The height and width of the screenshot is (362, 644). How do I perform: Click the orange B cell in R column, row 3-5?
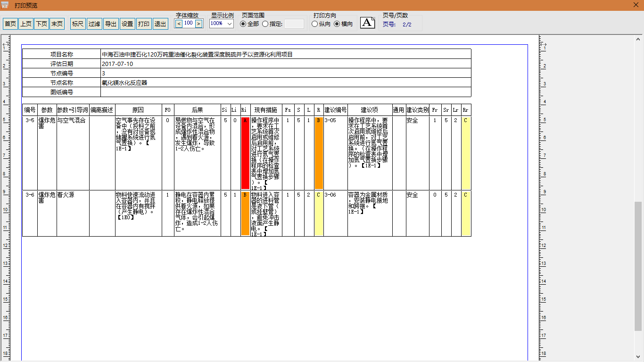pos(319,153)
